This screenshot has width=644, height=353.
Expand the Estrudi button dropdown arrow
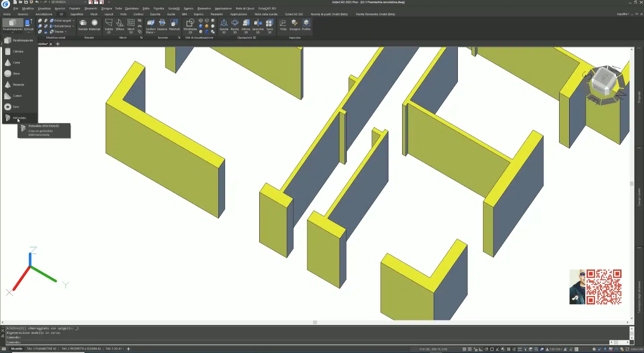click(29, 32)
